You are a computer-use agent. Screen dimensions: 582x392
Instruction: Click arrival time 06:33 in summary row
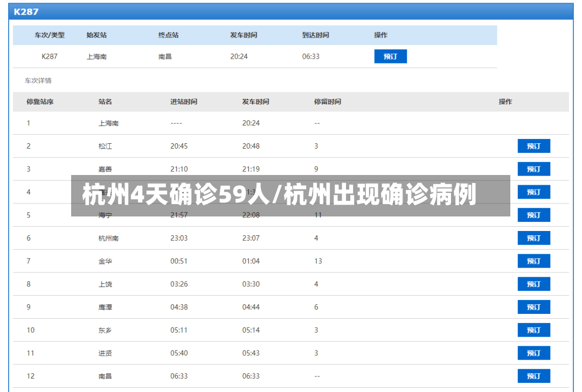click(x=311, y=57)
